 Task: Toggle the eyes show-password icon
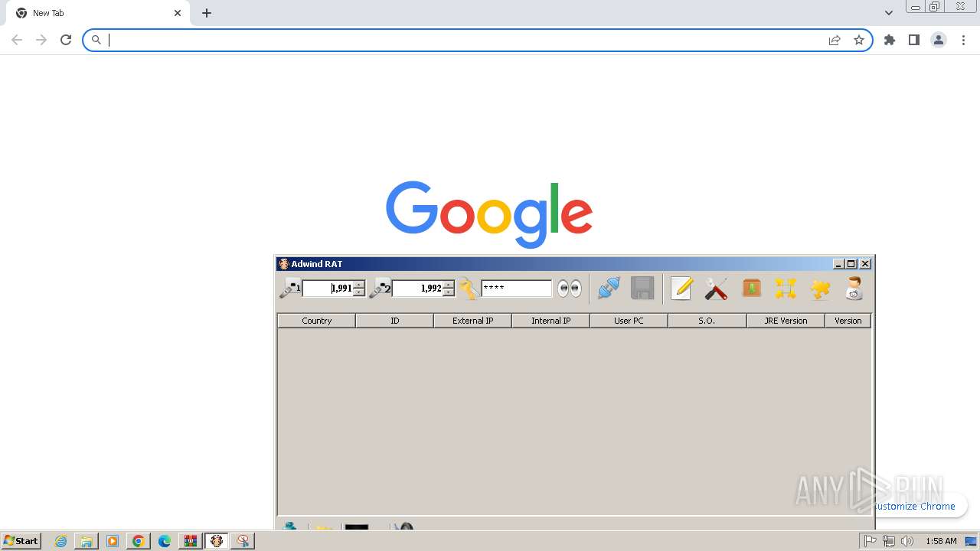569,289
